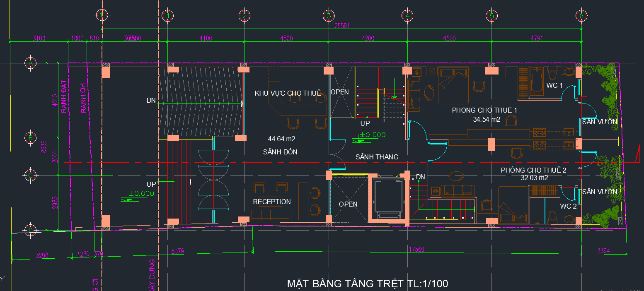Viewport: 644px width, 291px height.
Task: Select the 17560 bottom dimension
Action: pyautogui.click(x=417, y=250)
